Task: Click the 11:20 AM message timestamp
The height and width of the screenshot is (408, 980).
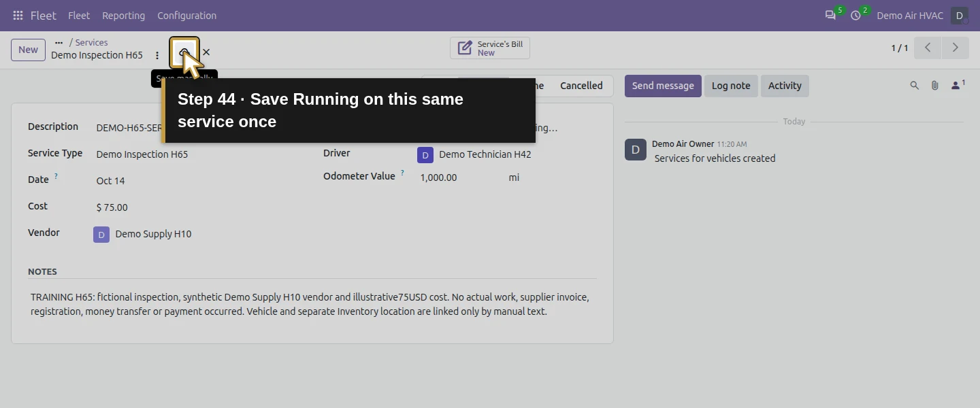Action: point(732,144)
